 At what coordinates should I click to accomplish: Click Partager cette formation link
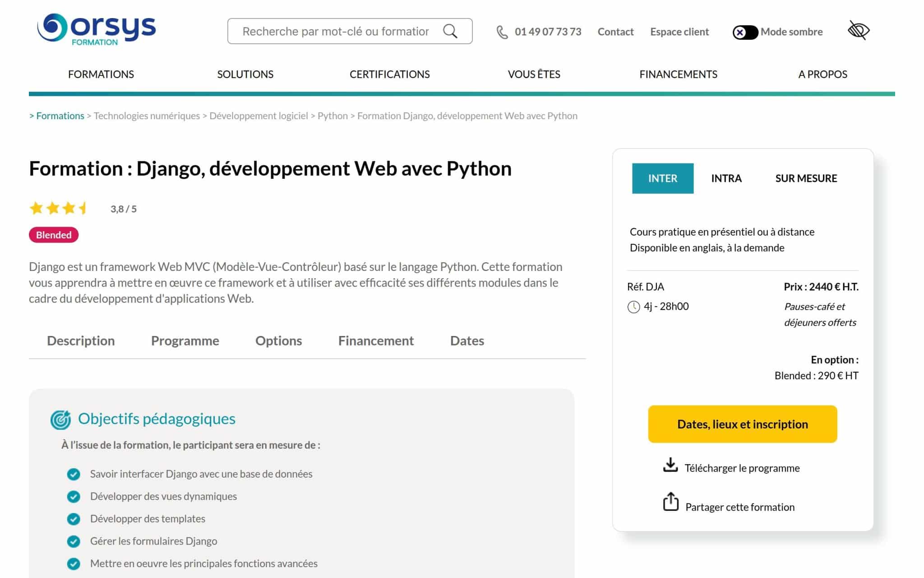click(740, 507)
